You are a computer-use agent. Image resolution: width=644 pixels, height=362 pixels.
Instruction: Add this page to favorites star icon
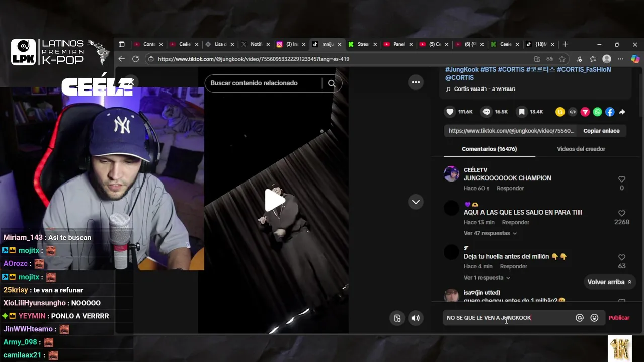pyautogui.click(x=562, y=59)
